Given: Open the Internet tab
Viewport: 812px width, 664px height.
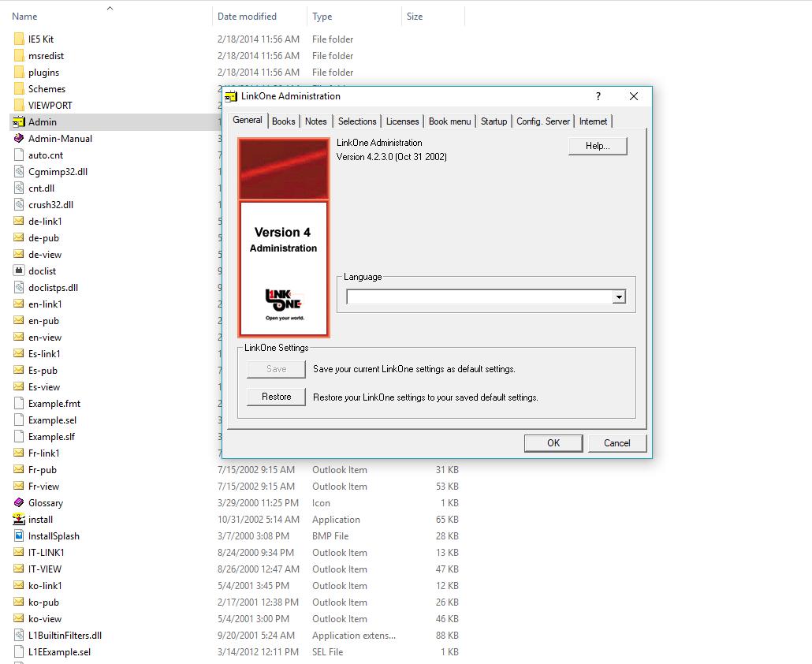Looking at the screenshot, I should (594, 121).
